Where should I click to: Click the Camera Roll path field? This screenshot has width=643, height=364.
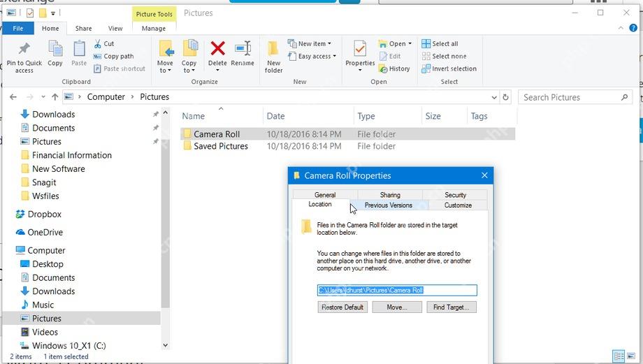click(x=397, y=290)
